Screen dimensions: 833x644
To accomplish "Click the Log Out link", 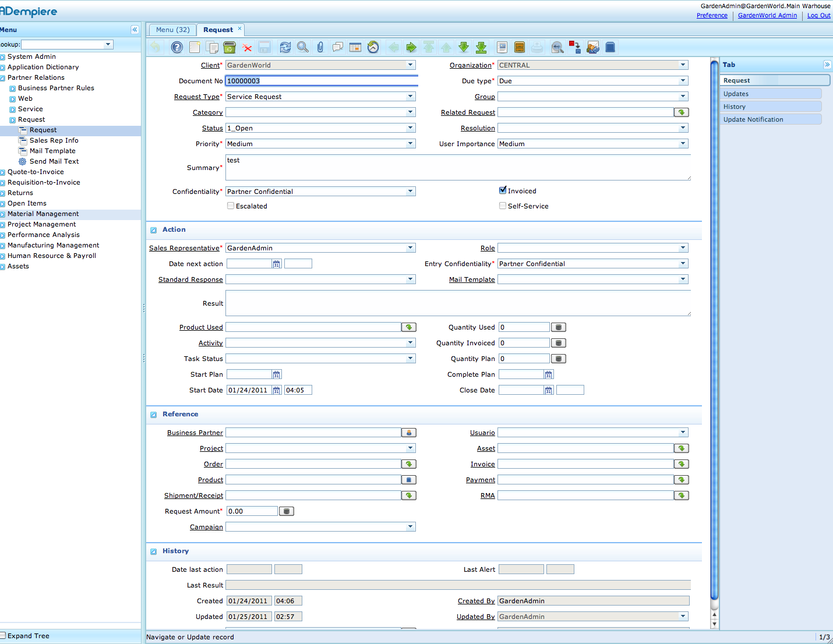I will pos(819,16).
